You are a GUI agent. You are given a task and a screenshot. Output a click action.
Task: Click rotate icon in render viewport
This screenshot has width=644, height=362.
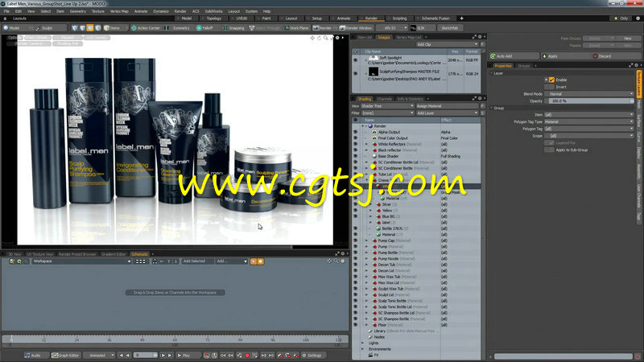point(319,38)
